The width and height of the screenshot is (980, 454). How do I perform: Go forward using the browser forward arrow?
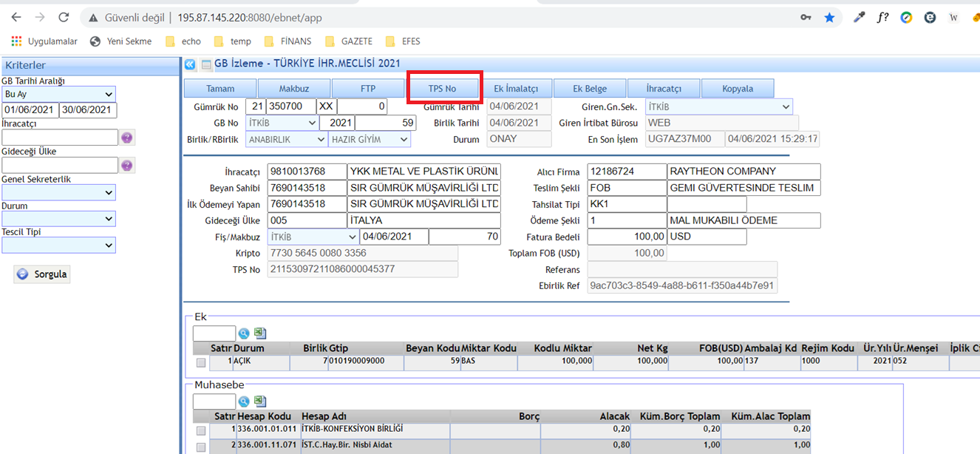tap(39, 17)
